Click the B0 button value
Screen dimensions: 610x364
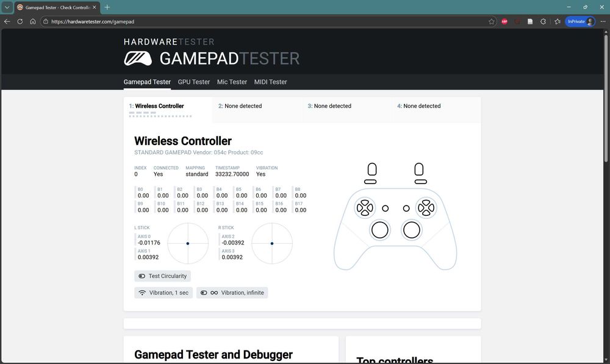(x=143, y=196)
